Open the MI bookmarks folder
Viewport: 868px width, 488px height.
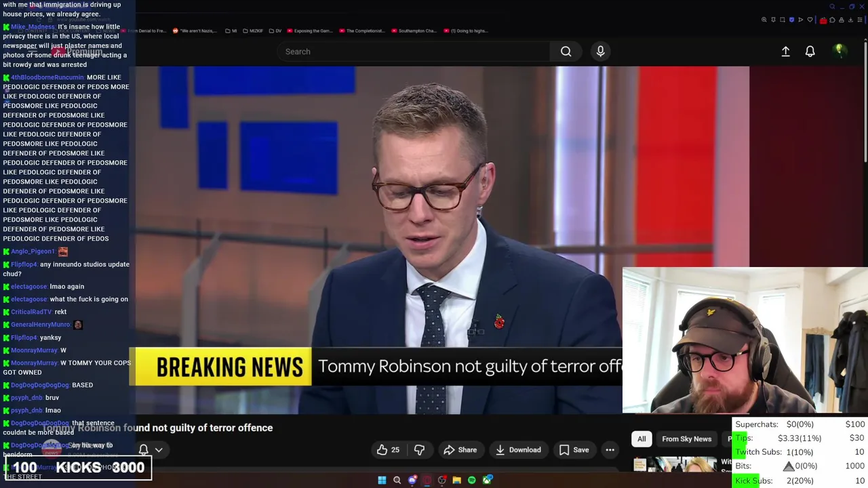pos(231,30)
